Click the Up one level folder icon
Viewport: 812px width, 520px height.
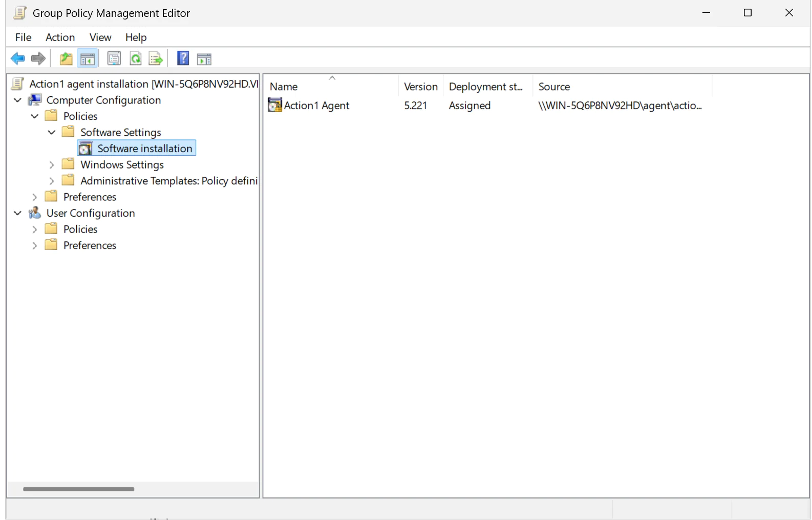66,59
